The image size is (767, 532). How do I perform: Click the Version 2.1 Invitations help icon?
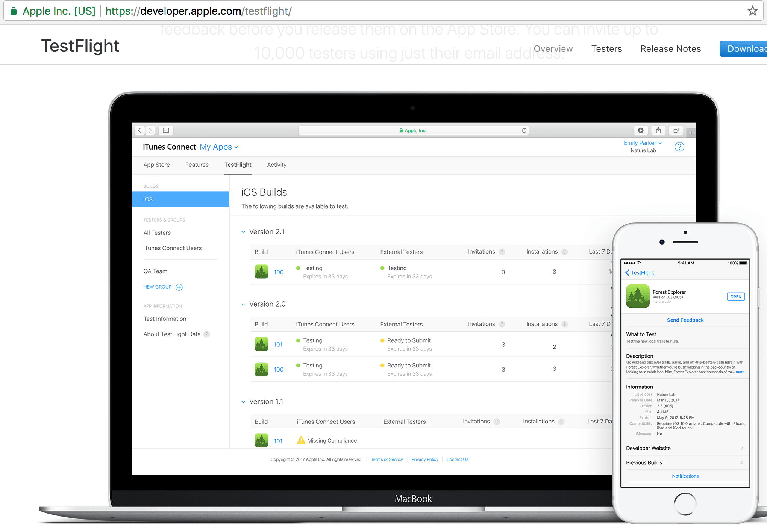(502, 252)
